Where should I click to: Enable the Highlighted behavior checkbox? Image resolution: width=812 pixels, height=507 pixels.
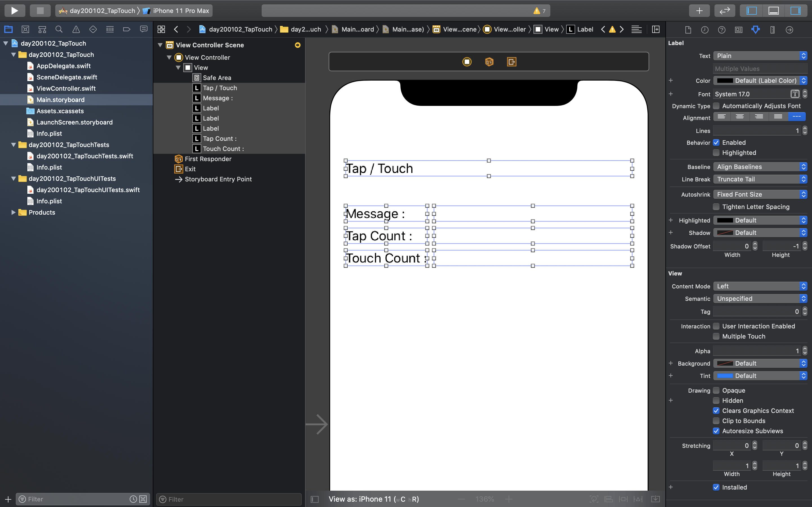pos(716,153)
